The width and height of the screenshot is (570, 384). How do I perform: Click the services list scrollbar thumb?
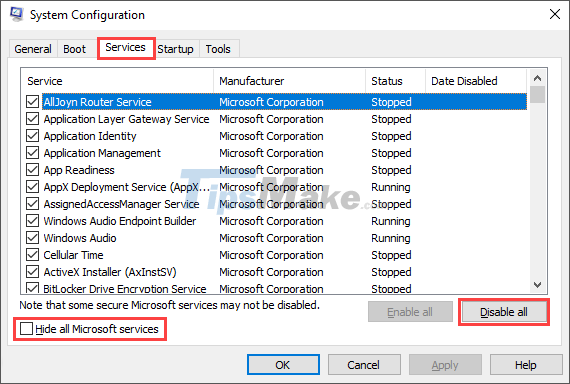pos(537,95)
